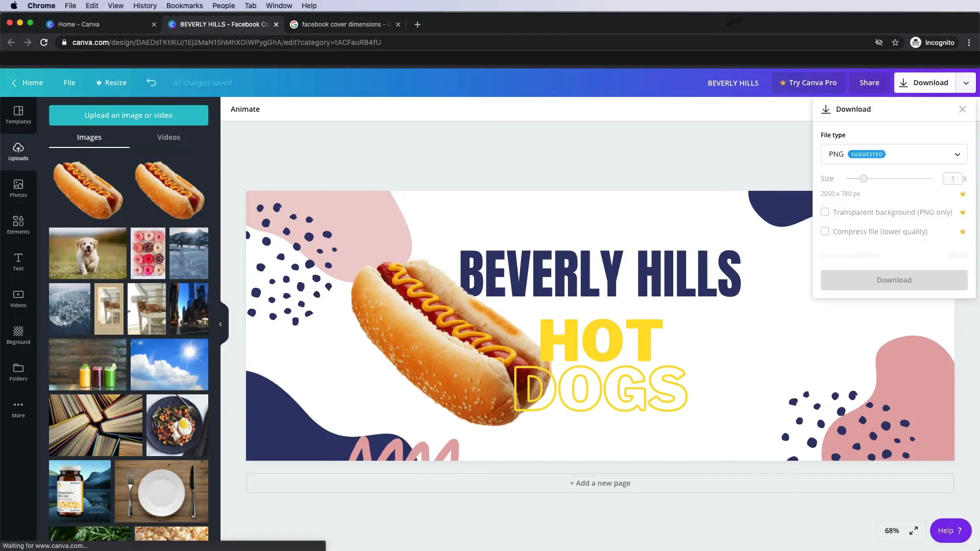Open the Apple menu

[14, 6]
